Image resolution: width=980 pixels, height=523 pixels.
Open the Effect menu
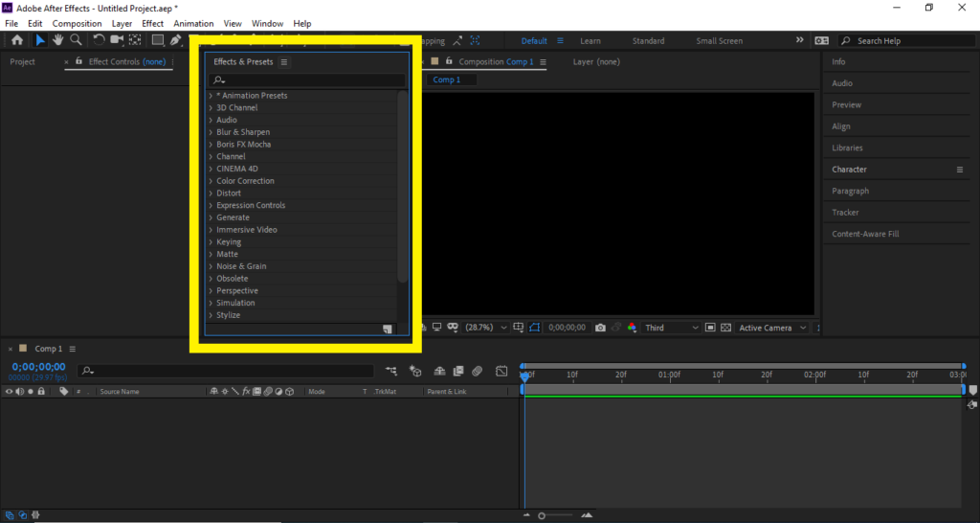click(152, 23)
